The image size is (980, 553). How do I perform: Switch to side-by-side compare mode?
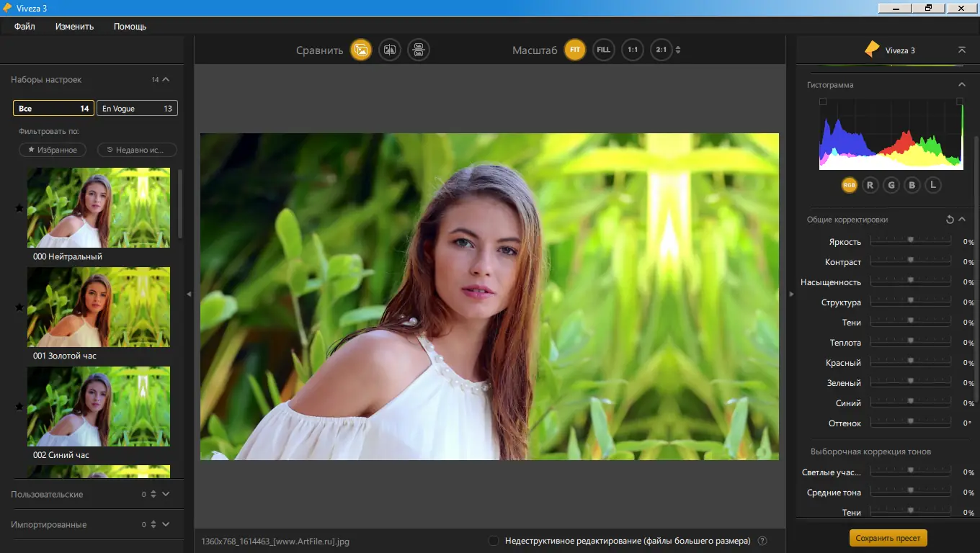pos(419,50)
